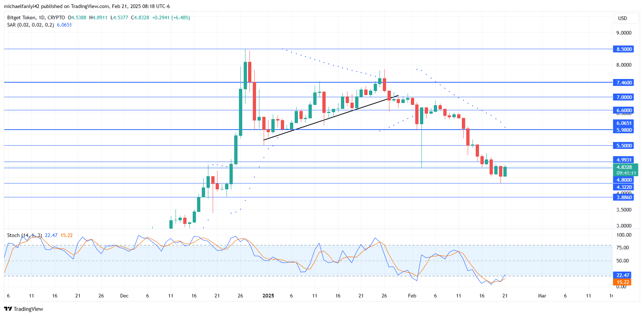Click the open price O4.5388 in the header
The image size is (644, 316).
pyautogui.click(x=77, y=17)
